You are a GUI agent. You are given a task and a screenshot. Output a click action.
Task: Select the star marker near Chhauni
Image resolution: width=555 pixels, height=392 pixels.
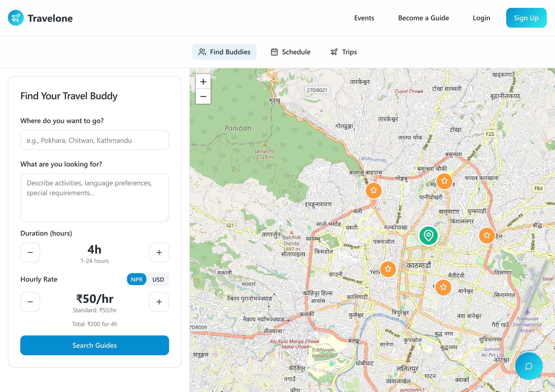pyautogui.click(x=388, y=269)
